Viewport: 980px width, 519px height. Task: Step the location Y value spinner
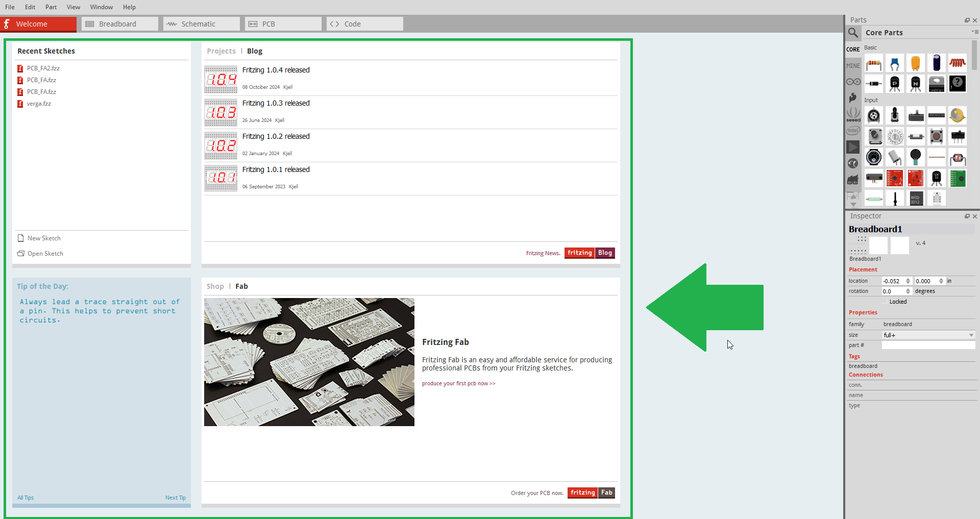pos(941,281)
